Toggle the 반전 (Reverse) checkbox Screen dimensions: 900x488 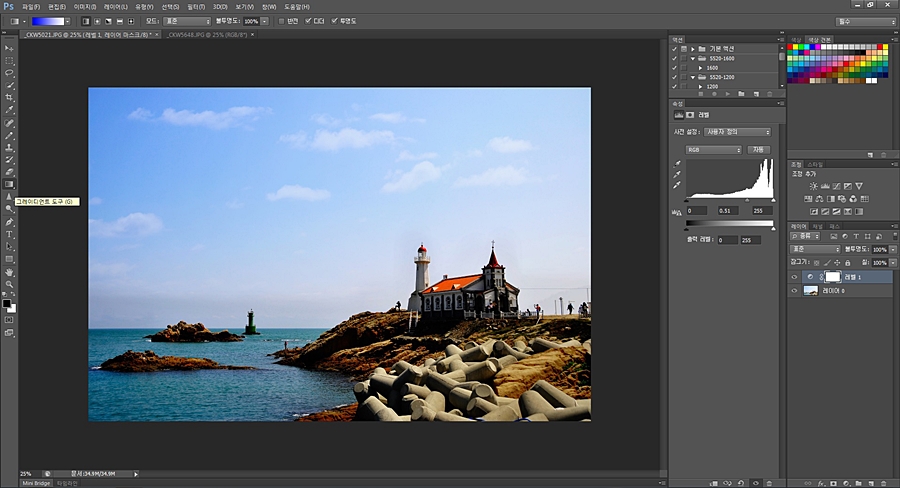tap(282, 20)
